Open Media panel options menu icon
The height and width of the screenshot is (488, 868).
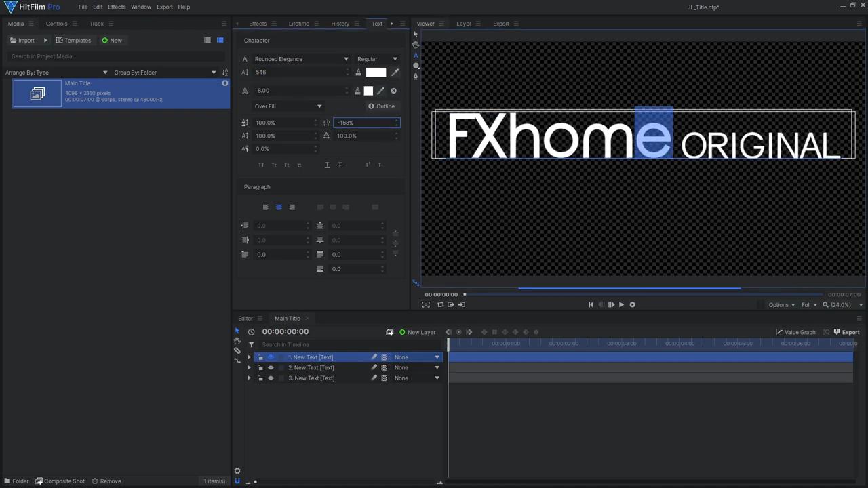click(31, 24)
